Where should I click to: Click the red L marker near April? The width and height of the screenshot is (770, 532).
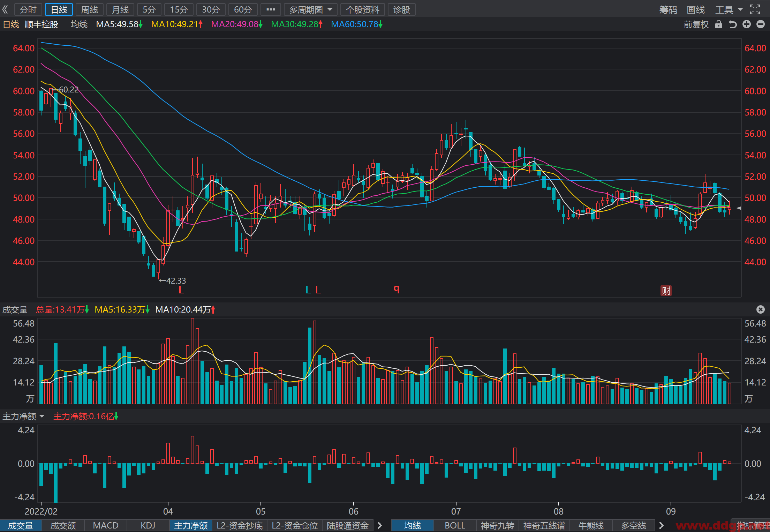pyautogui.click(x=181, y=290)
